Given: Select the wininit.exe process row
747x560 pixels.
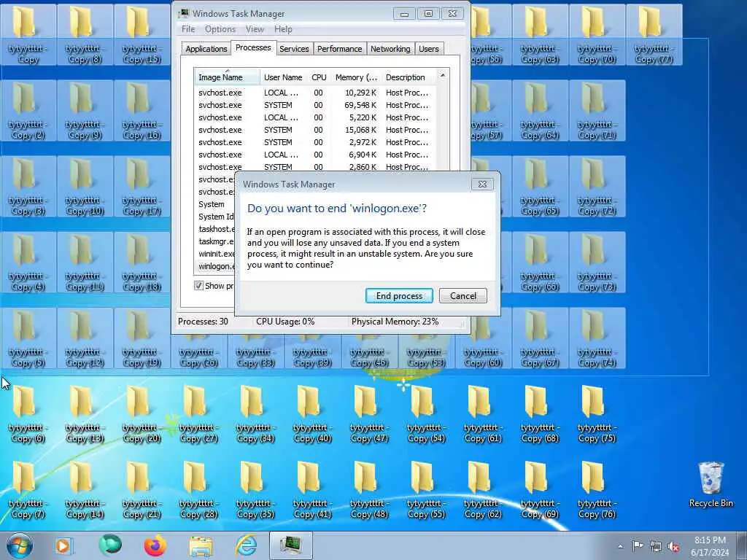Looking at the screenshot, I should point(216,254).
